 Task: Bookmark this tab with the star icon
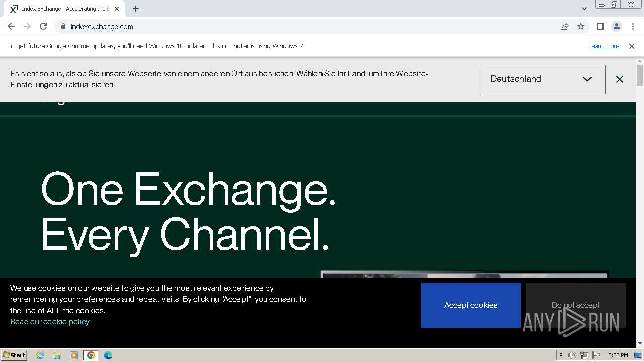point(581,26)
